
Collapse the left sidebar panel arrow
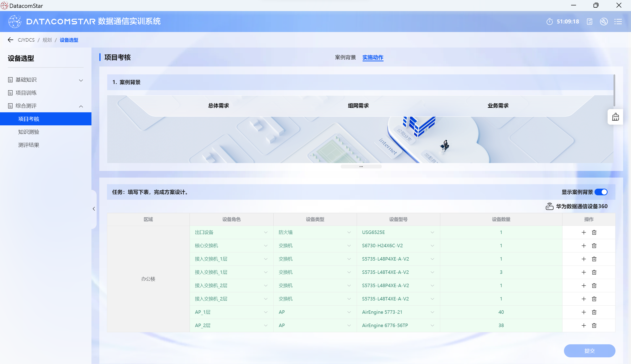pyautogui.click(x=94, y=209)
